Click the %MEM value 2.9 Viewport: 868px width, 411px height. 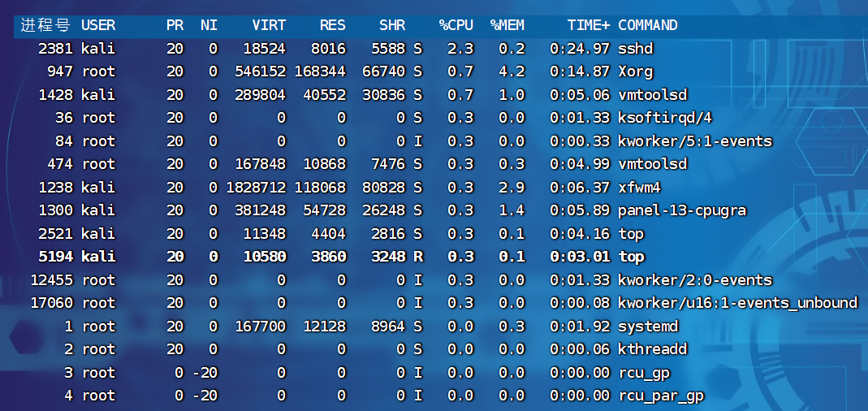(x=512, y=187)
